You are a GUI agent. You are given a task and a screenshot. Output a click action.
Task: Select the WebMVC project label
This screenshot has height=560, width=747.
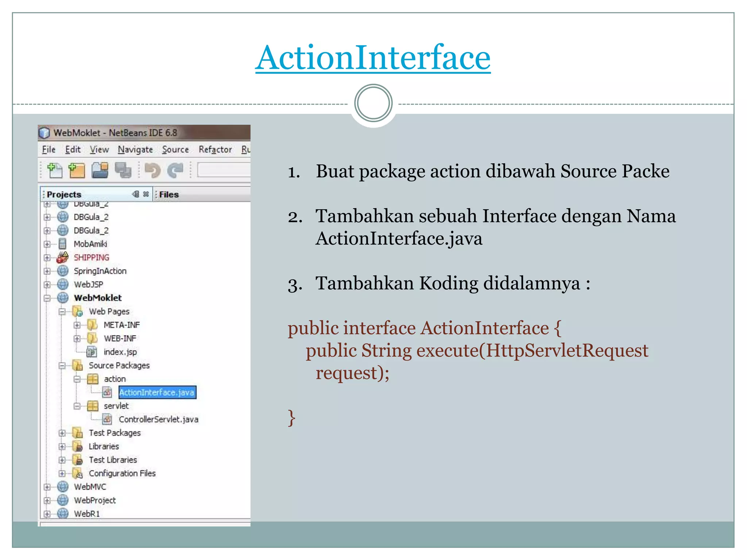click(x=90, y=487)
